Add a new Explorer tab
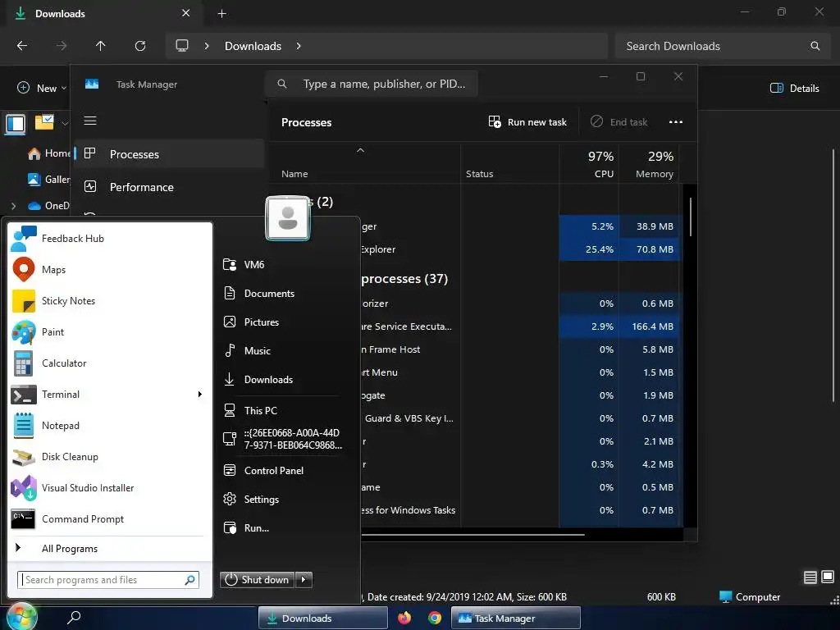840x630 pixels. click(x=221, y=14)
